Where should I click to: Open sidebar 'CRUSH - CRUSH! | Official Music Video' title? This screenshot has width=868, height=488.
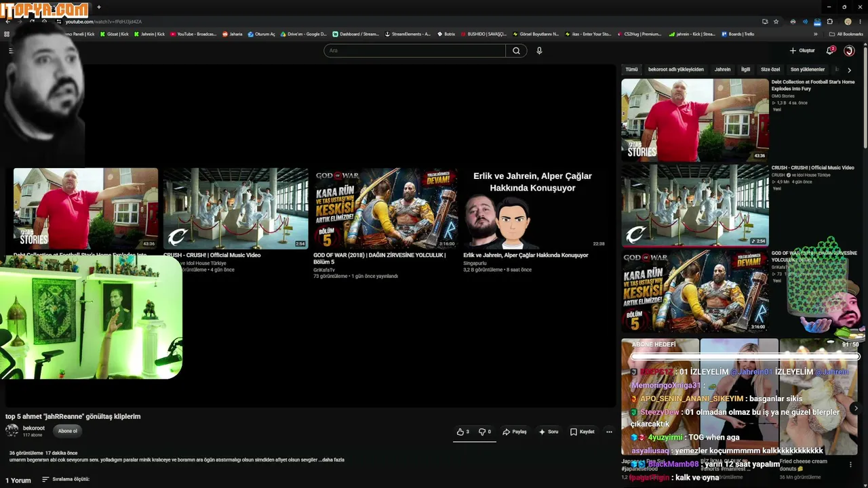click(812, 167)
